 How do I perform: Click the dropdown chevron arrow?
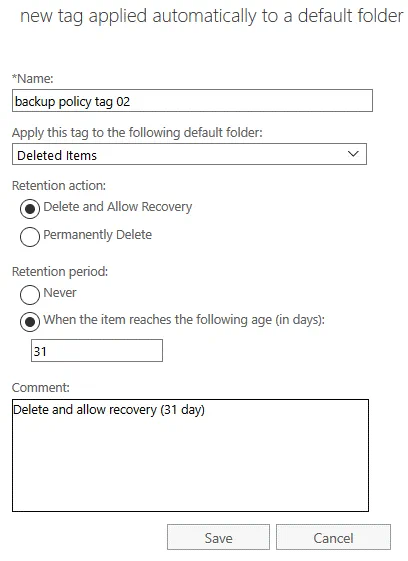pos(353,154)
